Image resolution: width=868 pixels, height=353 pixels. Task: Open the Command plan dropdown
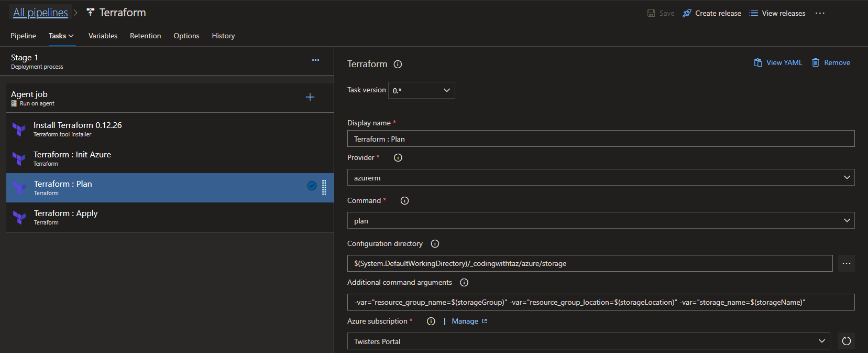[x=600, y=221]
